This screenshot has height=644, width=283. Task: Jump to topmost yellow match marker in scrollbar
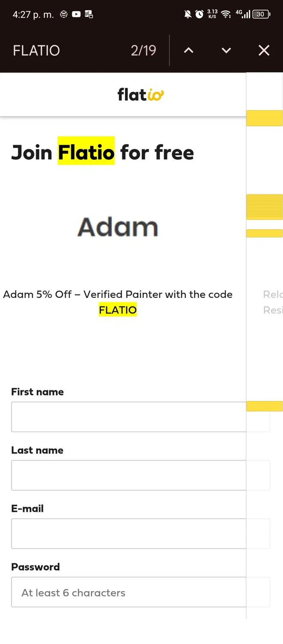point(265,118)
